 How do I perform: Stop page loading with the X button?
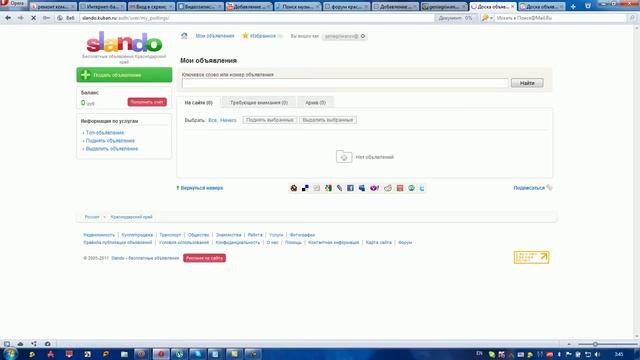coord(33,18)
